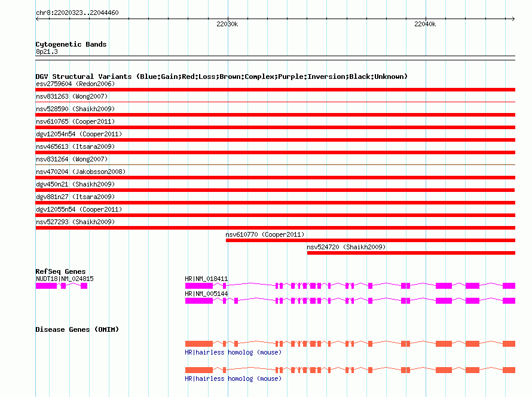532x397 pixels.
Task: Select the Disease Genes (OMIM) track title
Action: (77, 329)
